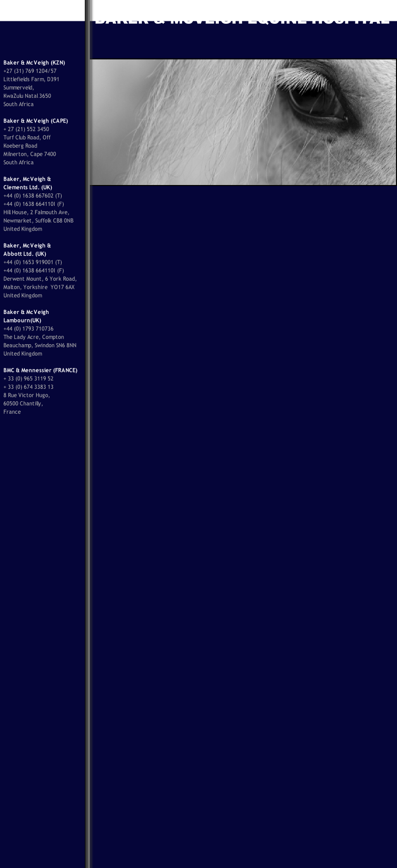
Task: Open the Baker & McVeigh (CAPE) heading
Action: point(36,121)
